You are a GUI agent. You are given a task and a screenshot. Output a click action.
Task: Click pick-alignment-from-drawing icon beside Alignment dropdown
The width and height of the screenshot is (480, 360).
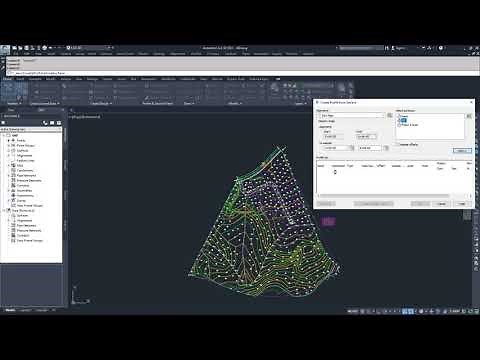point(390,115)
